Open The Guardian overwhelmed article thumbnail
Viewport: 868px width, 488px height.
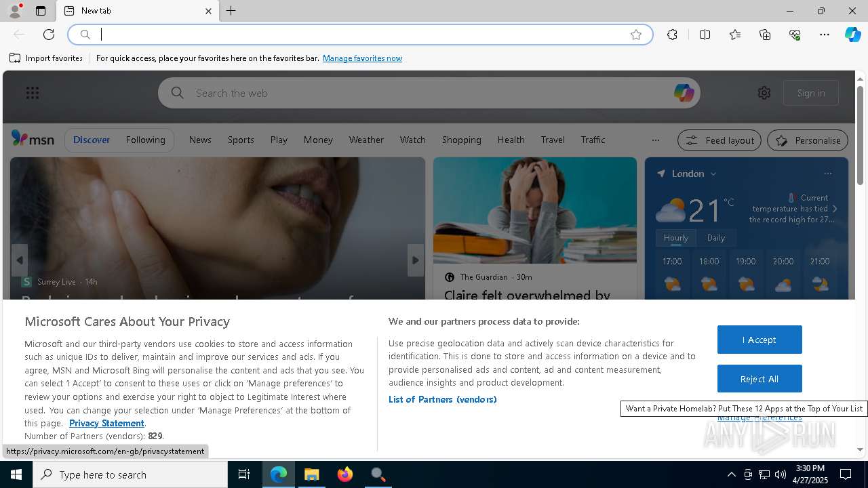pos(535,210)
